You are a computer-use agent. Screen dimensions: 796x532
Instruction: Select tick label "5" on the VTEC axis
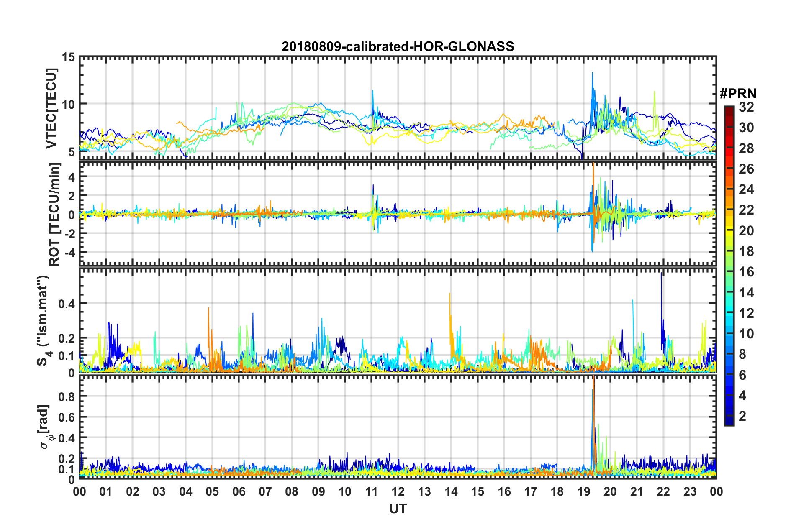[x=72, y=152]
